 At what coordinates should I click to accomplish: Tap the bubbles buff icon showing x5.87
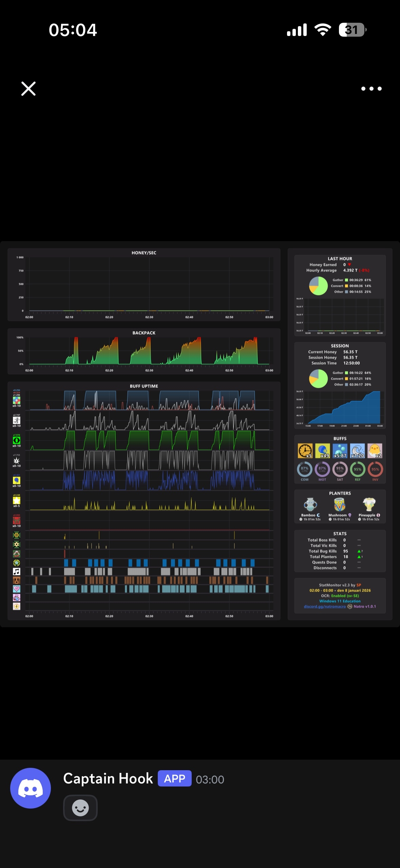point(340,451)
